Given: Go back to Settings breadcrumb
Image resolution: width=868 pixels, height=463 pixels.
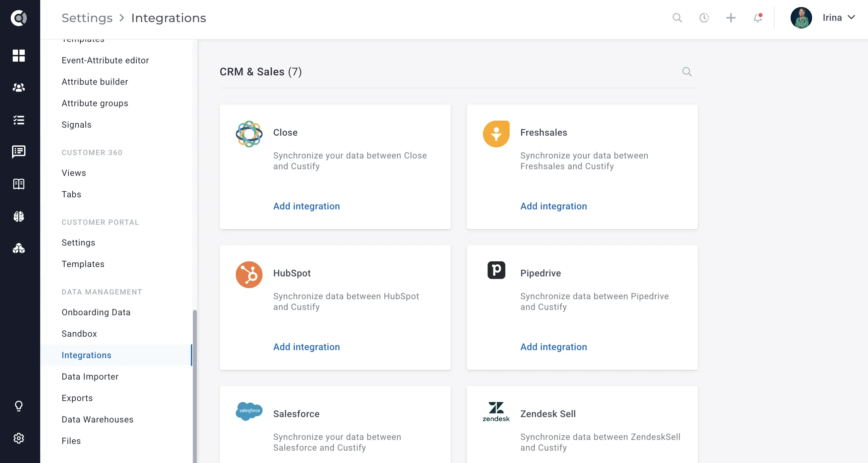Looking at the screenshot, I should [87, 18].
